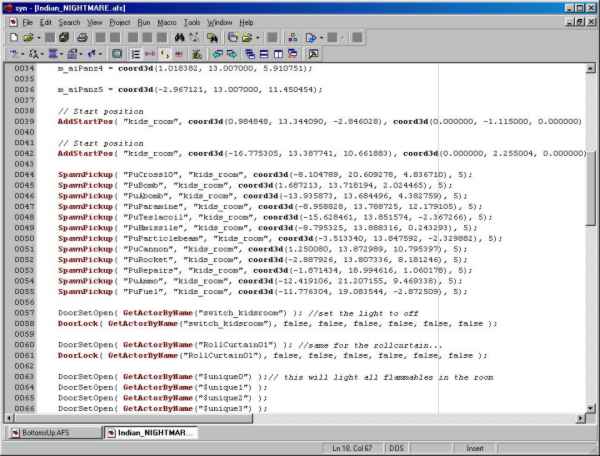
Task: Open the Project menu
Action: tap(120, 22)
